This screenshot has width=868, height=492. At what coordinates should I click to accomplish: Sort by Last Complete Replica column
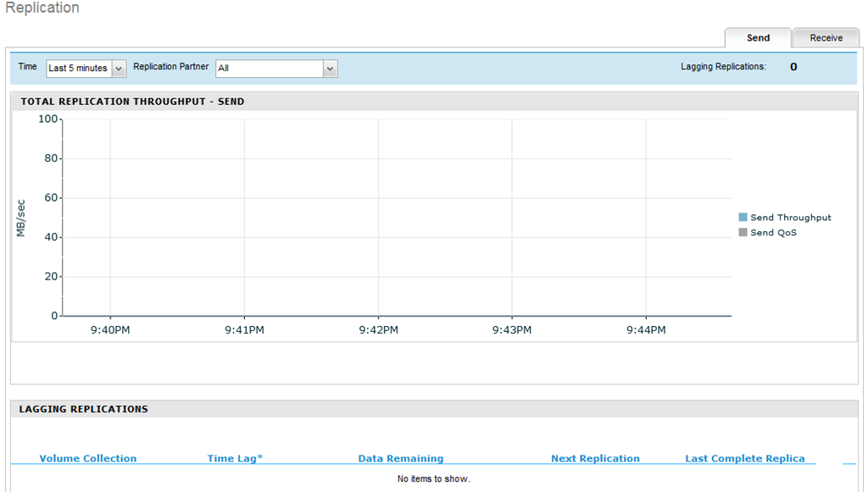tap(745, 458)
